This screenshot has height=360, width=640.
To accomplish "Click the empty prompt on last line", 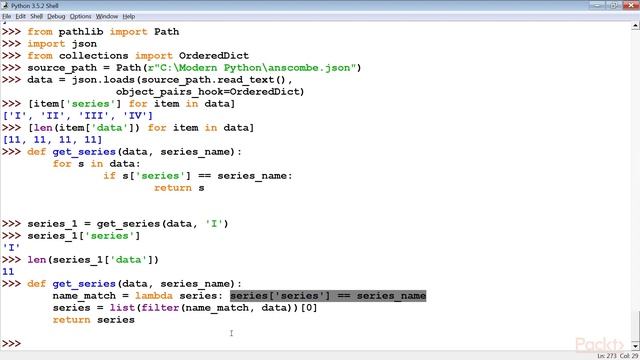I will pos(11,344).
